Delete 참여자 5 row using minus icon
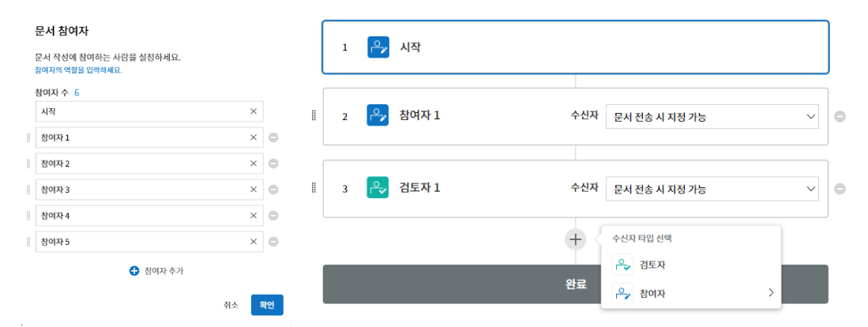Viewport: 868px width, 327px height. click(x=273, y=241)
